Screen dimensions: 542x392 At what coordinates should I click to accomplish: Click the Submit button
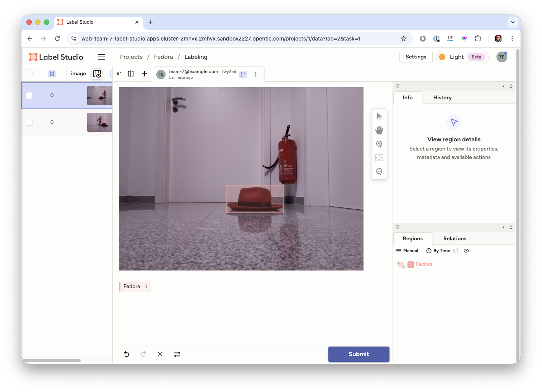[359, 354]
